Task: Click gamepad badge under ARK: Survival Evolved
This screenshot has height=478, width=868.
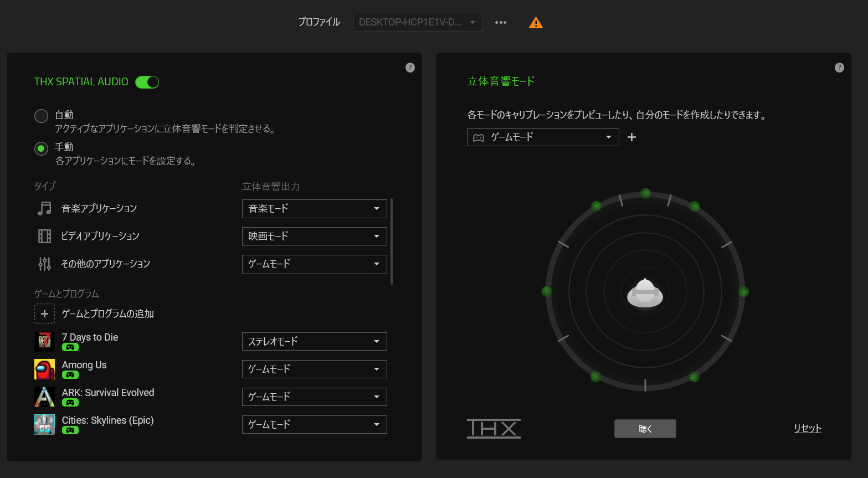Action: coord(70,403)
